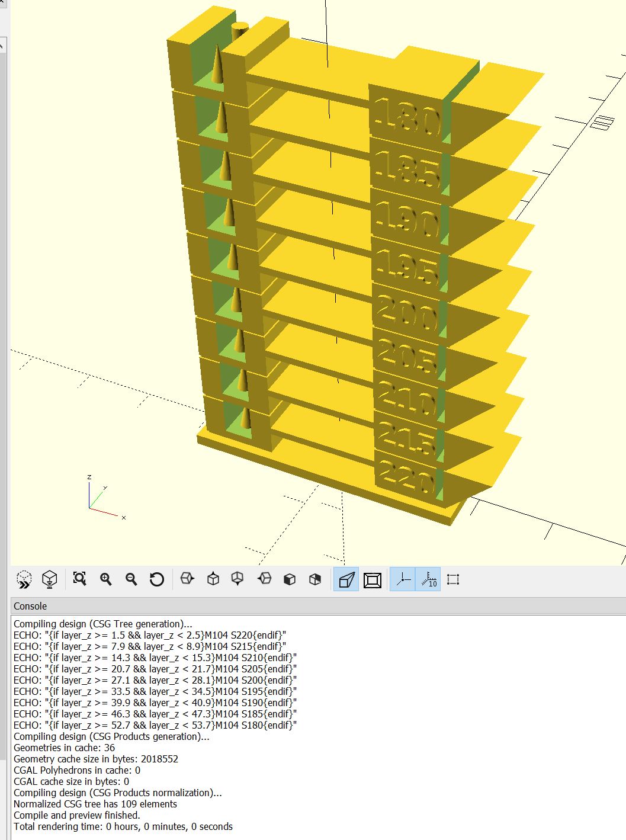
Task: Switch to Bottom view cube icon
Action: point(237,579)
